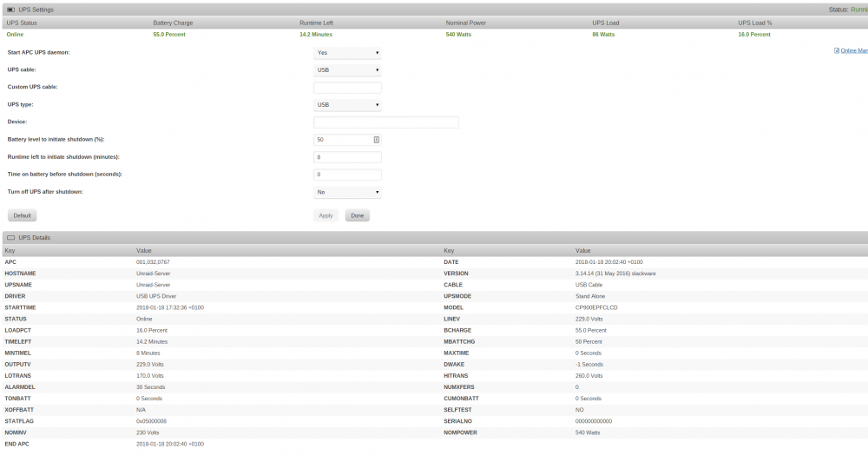Click the CABLE value USB Cable
868x462 pixels.
coord(589,285)
